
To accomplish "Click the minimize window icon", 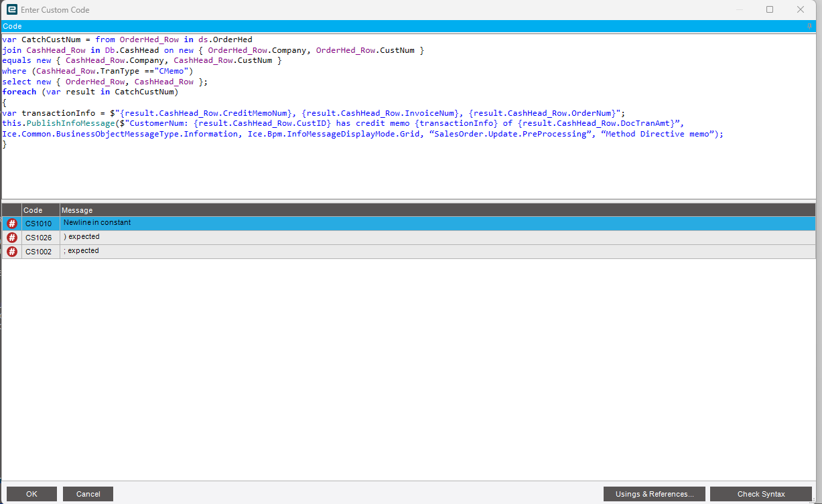I will tap(739, 9).
